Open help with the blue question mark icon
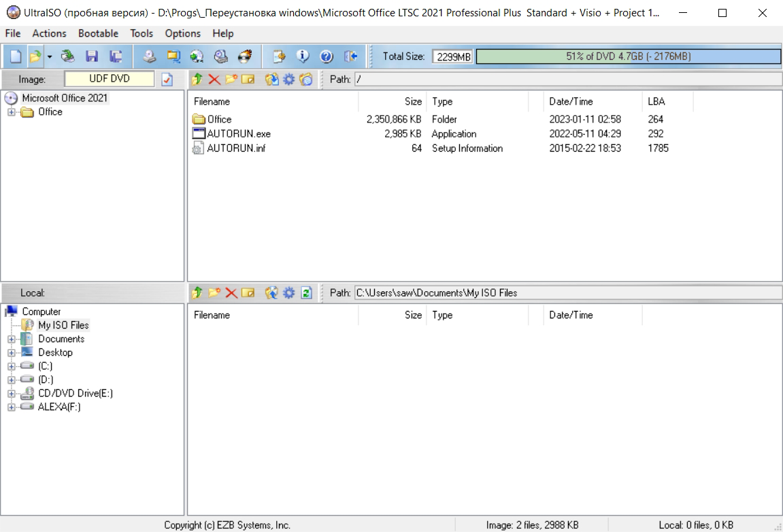Screen dimensions: 783x532 pos(327,56)
